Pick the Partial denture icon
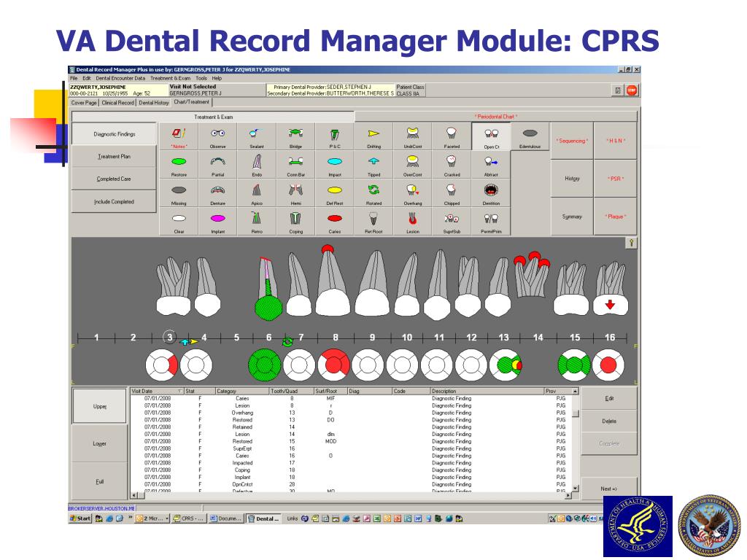Image resolution: width=747 pixels, height=560 pixels. (217, 165)
